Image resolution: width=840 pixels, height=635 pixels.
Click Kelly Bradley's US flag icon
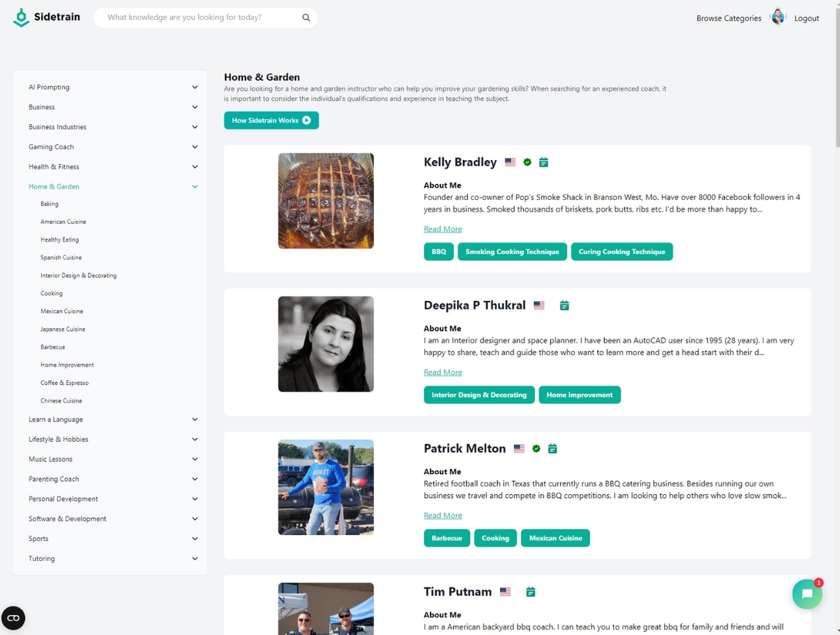point(510,162)
